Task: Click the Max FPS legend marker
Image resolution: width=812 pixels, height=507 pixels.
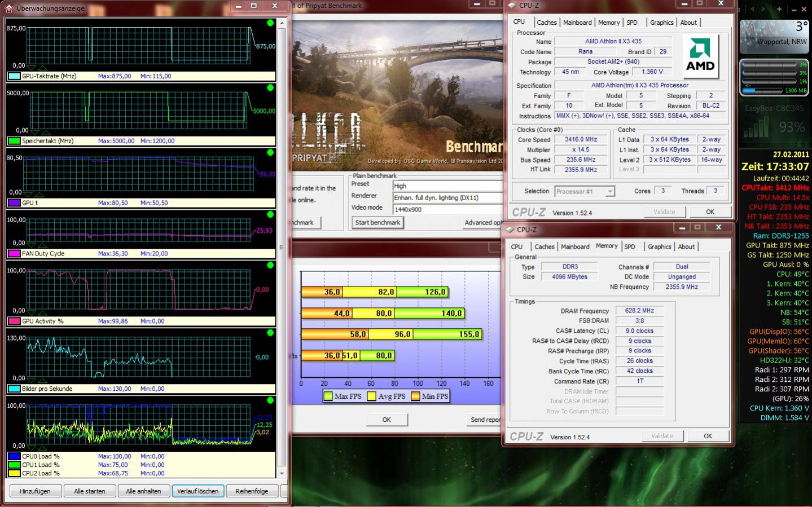Action: (x=328, y=396)
